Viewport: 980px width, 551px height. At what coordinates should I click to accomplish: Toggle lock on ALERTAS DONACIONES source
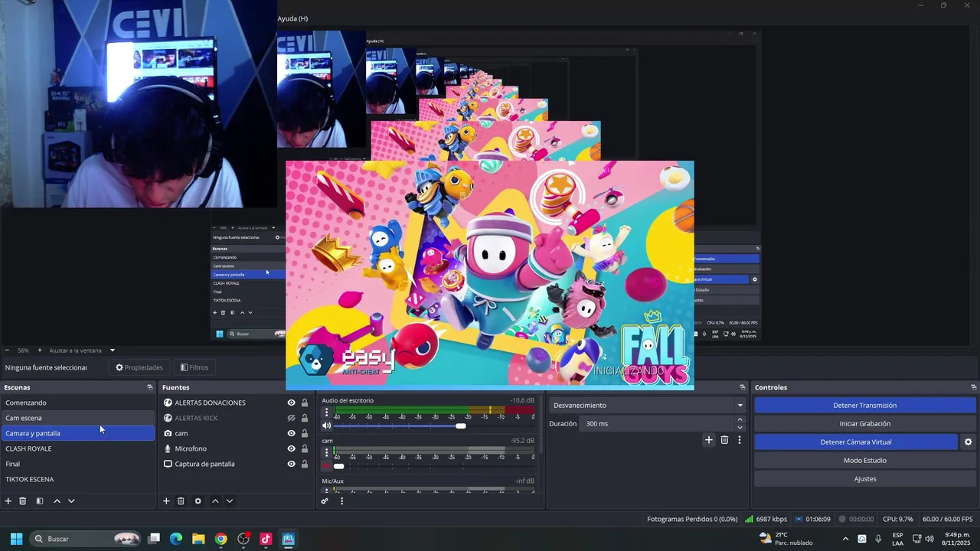304,403
